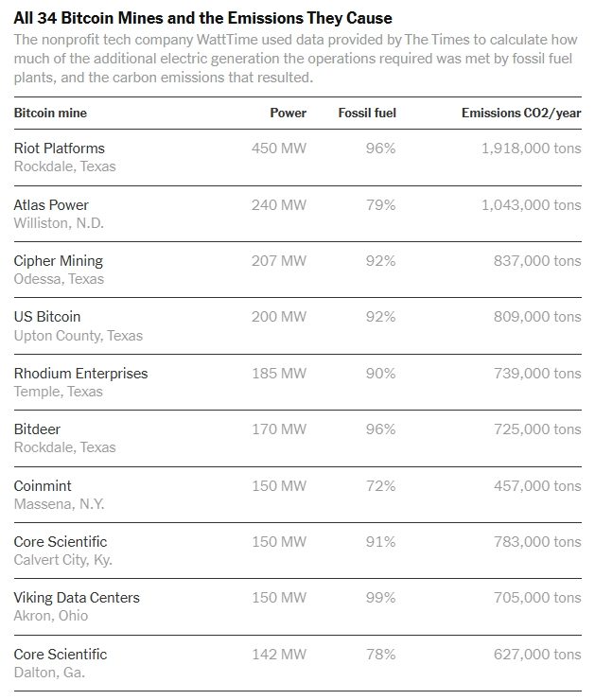The height and width of the screenshot is (700, 595).
Task: Select the 450 MW power value
Action: (279, 148)
